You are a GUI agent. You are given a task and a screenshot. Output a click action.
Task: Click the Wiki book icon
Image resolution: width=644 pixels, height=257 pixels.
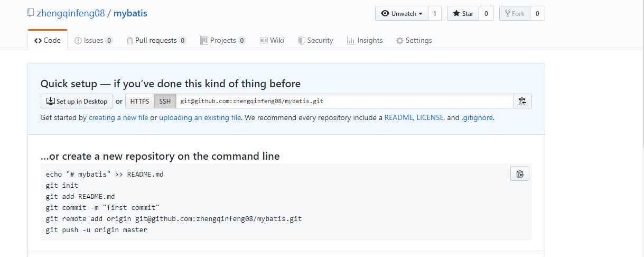(264, 41)
